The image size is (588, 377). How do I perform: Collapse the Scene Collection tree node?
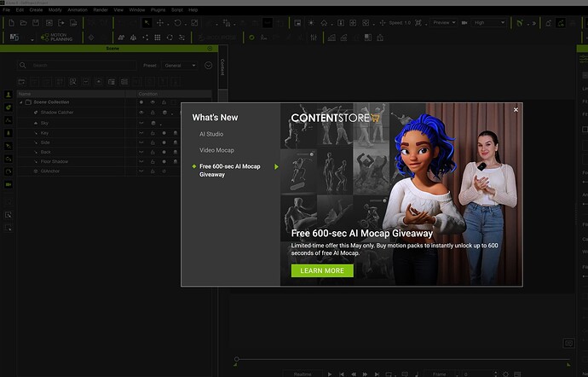tap(21, 102)
